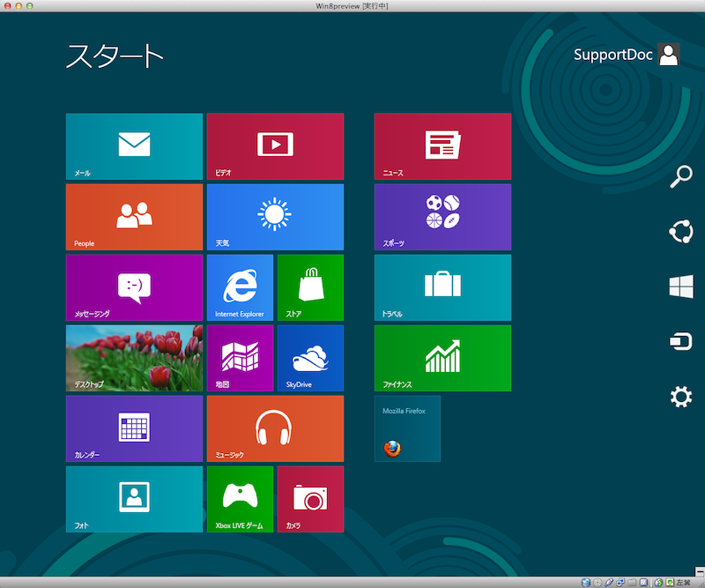
Task: Click the VirtualBox mouse integration status icon
Action: point(658,583)
